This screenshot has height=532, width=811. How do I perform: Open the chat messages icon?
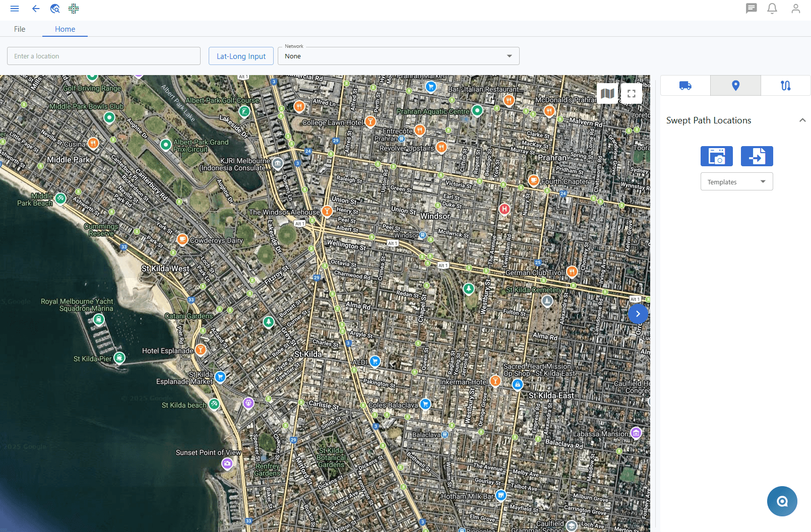pos(752,9)
